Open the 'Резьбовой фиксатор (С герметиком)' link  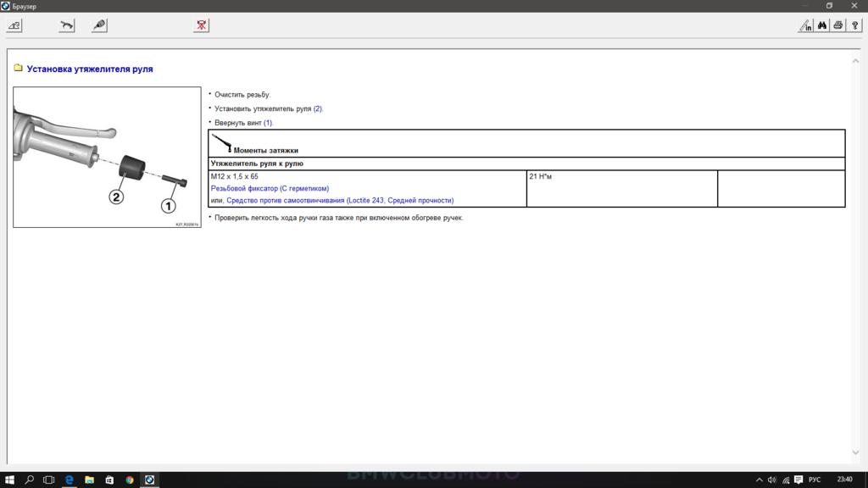[270, 188]
